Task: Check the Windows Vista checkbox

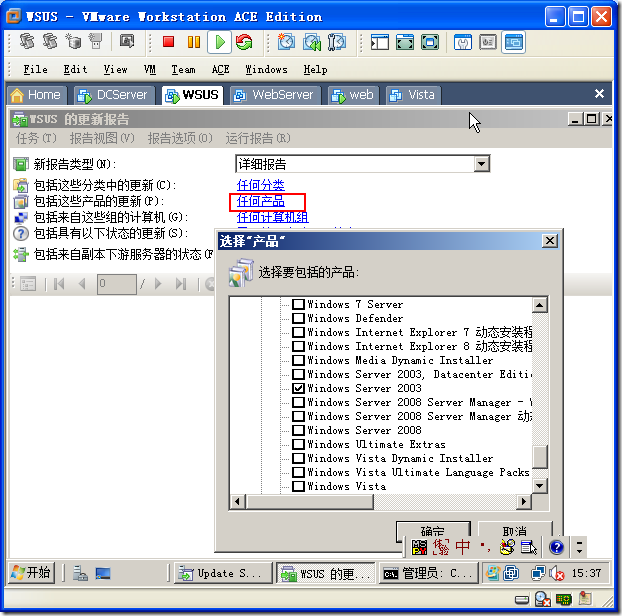Action: (x=298, y=486)
